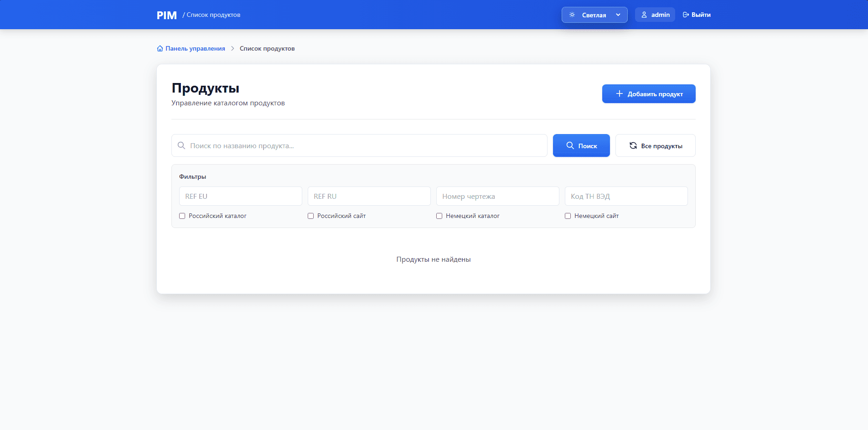Click into the REF EU filter field
The height and width of the screenshot is (430, 868).
click(241, 197)
